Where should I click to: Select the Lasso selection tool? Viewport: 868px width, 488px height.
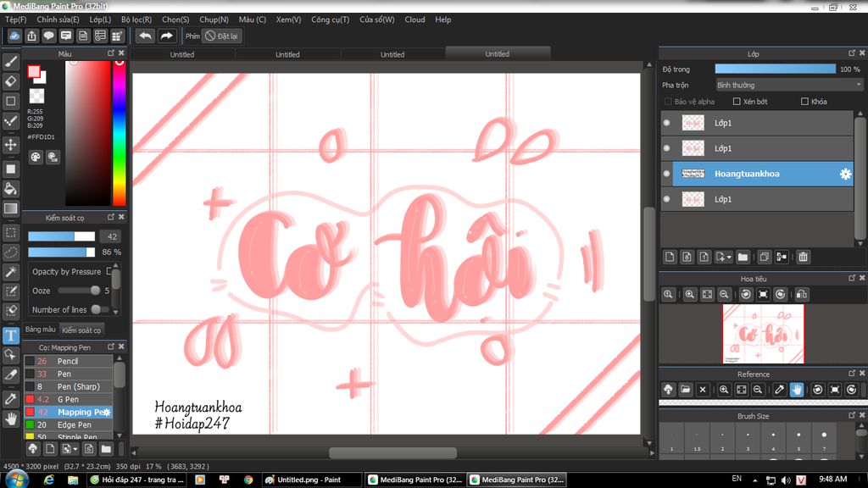10,252
